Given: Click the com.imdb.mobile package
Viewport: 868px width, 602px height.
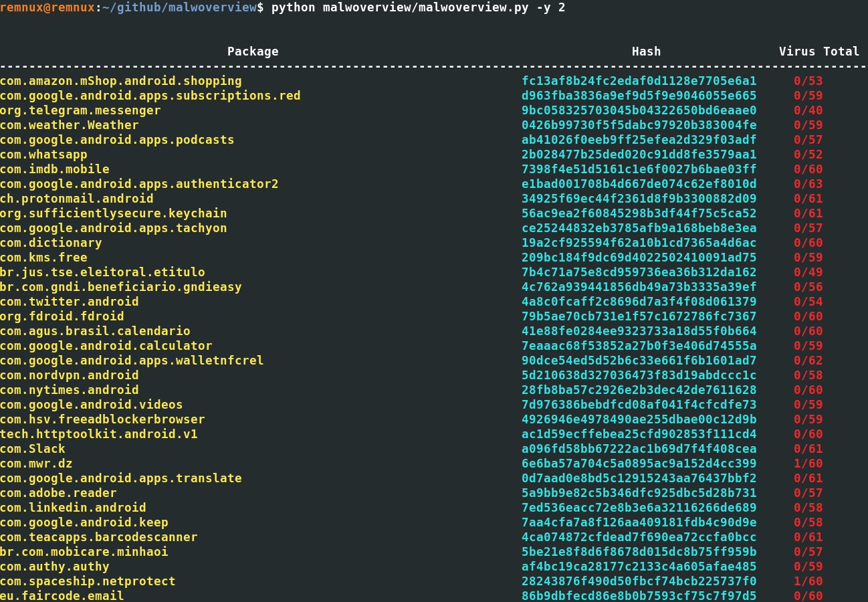Looking at the screenshot, I should 55,169.
